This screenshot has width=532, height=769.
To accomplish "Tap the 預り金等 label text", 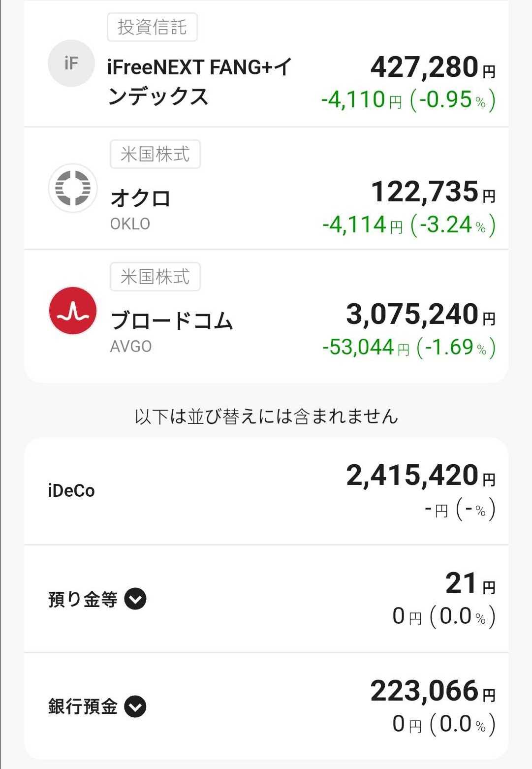I will point(83,600).
